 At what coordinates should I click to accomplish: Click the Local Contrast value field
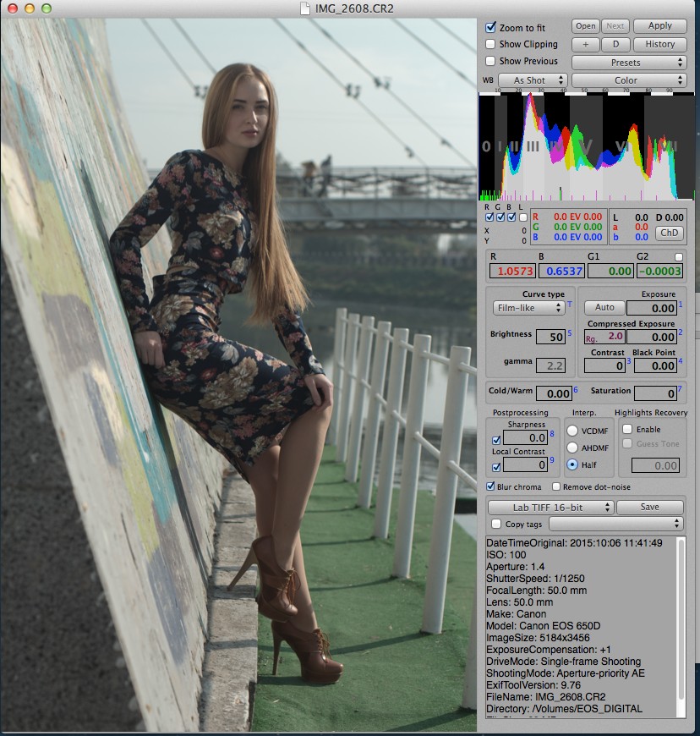[525, 464]
